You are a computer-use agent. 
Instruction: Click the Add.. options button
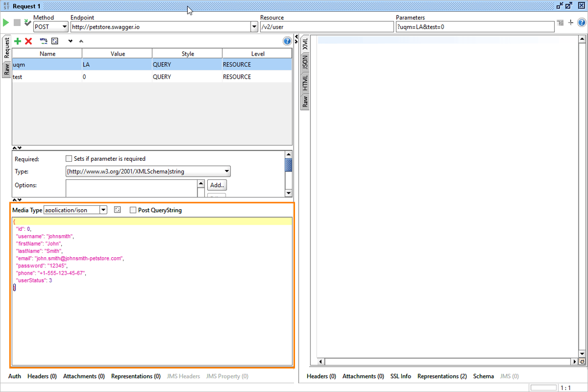(x=217, y=185)
